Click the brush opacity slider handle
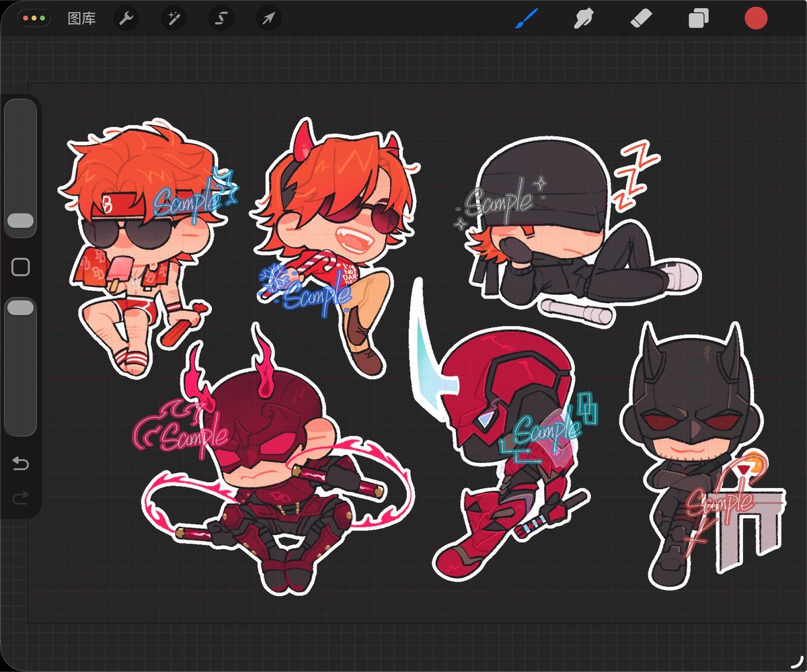The height and width of the screenshot is (672, 807). pyautogui.click(x=21, y=307)
